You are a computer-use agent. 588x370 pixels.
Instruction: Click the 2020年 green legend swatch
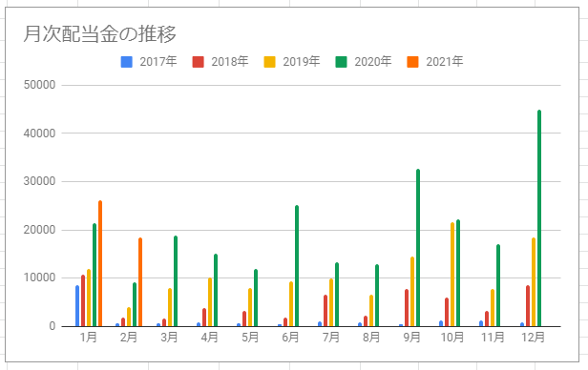(342, 62)
